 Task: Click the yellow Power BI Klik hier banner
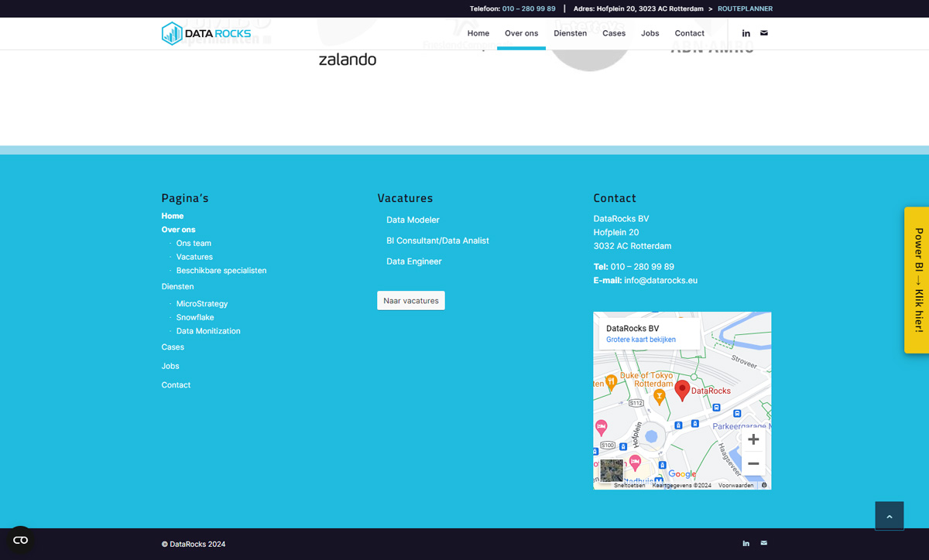[918, 280]
